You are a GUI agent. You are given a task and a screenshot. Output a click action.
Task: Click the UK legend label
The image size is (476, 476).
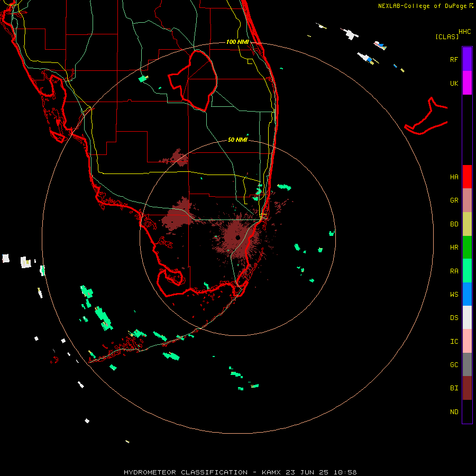[x=454, y=83]
